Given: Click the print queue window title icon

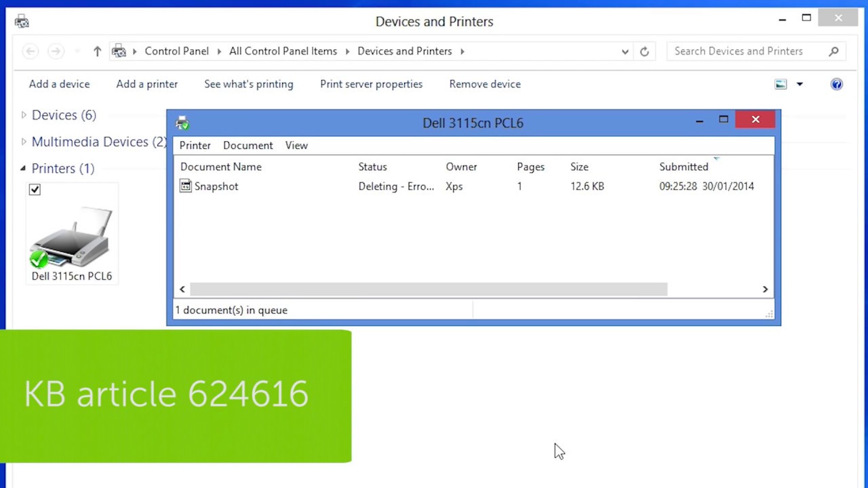Looking at the screenshot, I should [182, 123].
